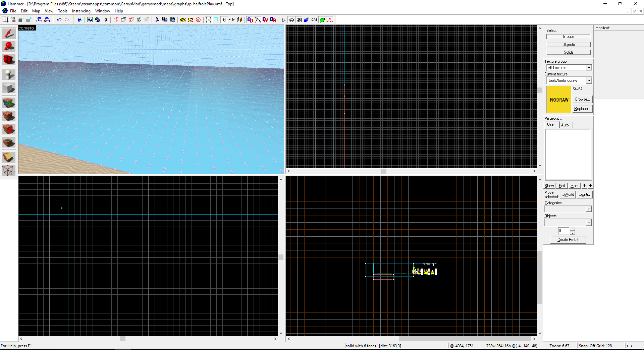644x350 pixels.
Task: Decrease the prefab count stepper
Action: coord(572,233)
